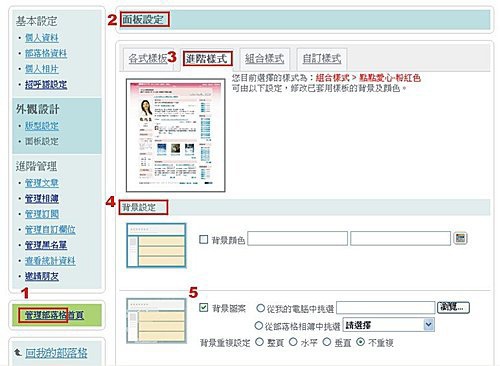Click the file path field before 瀏覽 button

(386, 308)
